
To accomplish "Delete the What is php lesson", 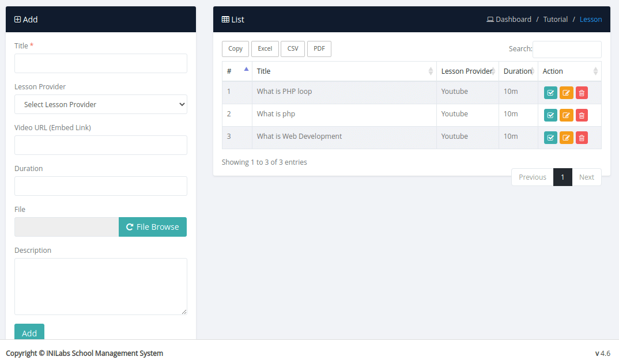I will 582,115.
